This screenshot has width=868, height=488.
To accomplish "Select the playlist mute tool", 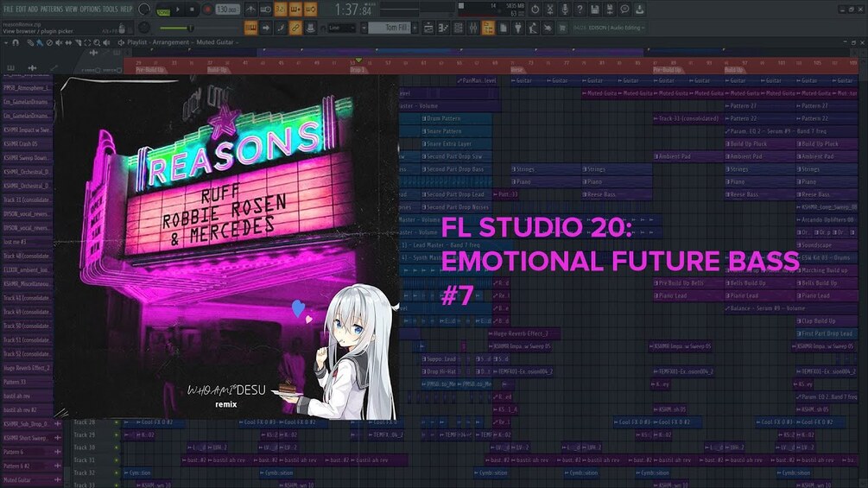I will [x=59, y=42].
